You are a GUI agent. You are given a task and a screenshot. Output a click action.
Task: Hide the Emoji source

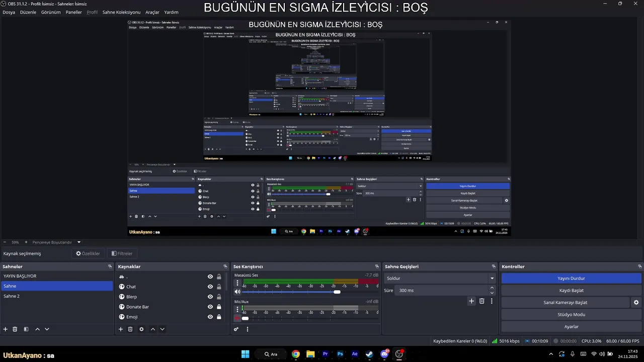point(210,317)
